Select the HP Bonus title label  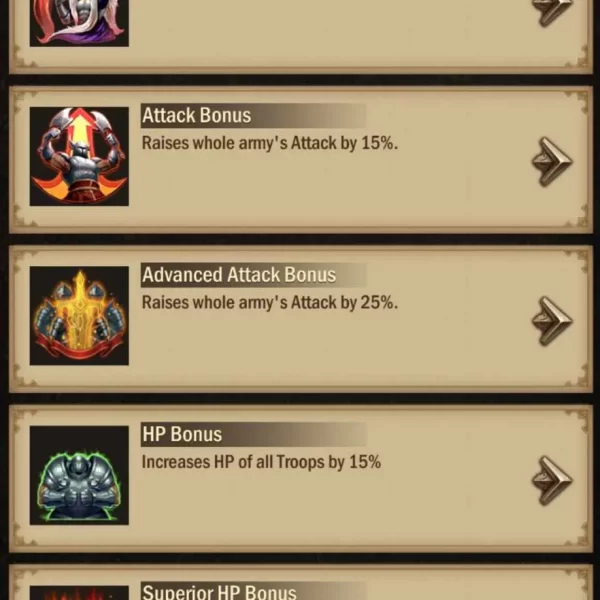182,434
